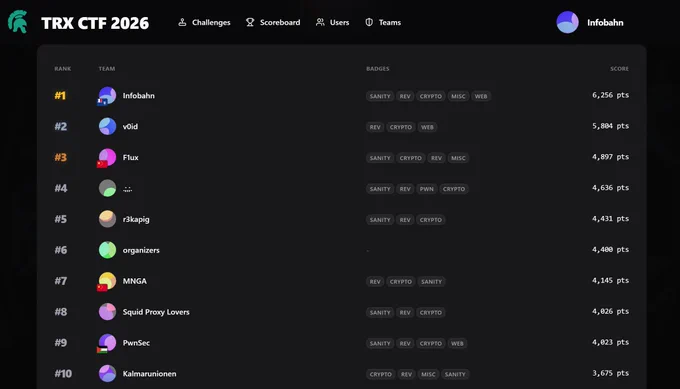Click MNGA team avatar

click(107, 281)
